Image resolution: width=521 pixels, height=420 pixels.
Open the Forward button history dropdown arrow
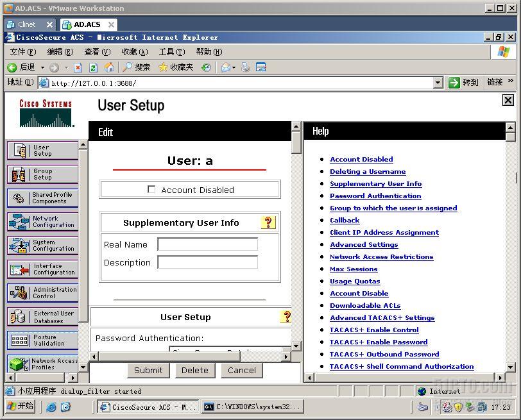pos(67,68)
